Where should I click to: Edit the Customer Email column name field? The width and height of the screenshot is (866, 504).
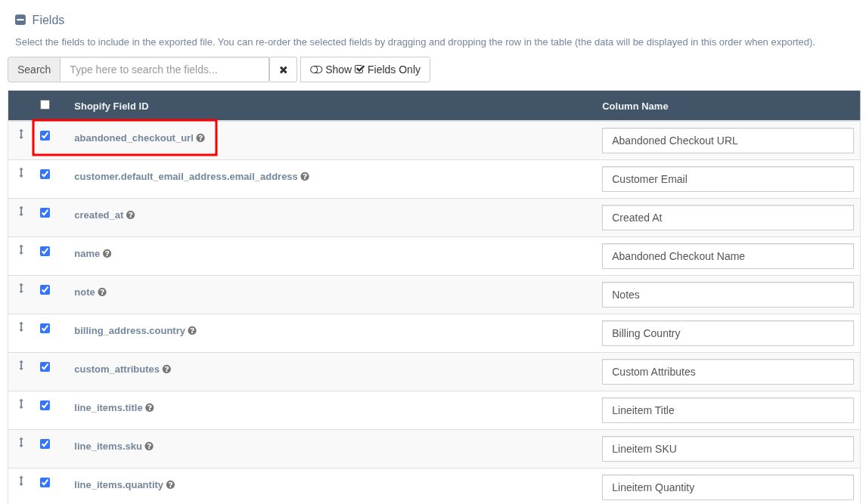click(727, 179)
